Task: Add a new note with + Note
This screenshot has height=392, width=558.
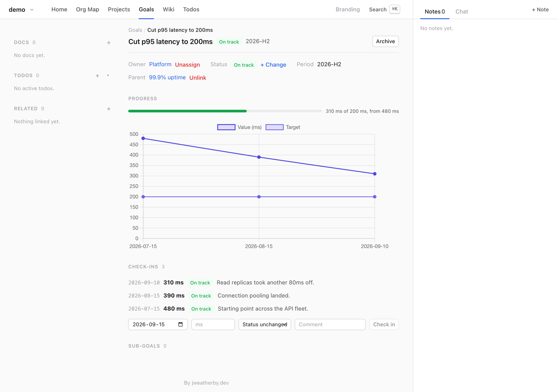Action: click(x=540, y=10)
